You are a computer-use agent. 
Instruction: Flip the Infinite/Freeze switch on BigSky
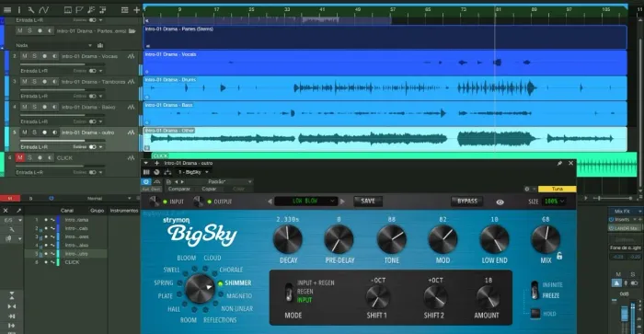coord(535,290)
